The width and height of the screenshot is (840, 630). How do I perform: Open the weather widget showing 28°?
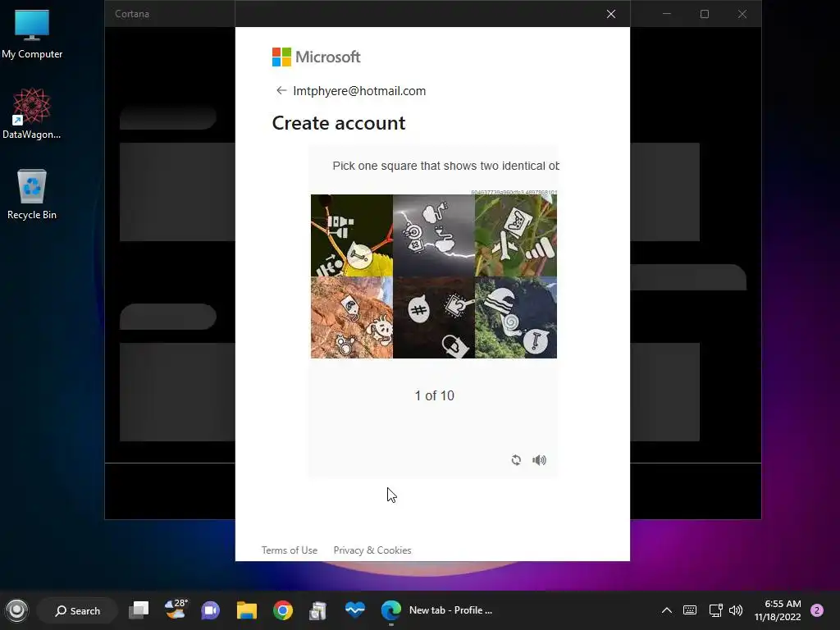pyautogui.click(x=176, y=609)
